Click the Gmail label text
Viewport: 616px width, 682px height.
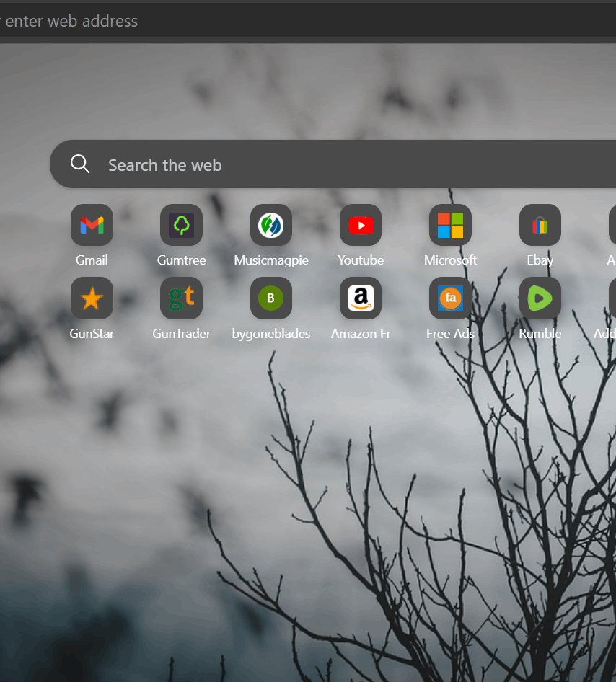[92, 260]
